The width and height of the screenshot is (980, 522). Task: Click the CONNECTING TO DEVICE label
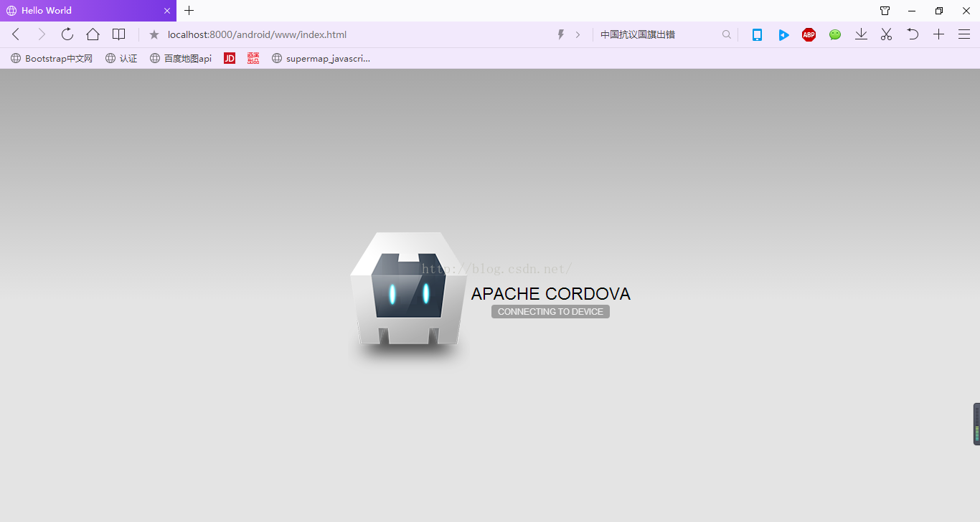550,312
